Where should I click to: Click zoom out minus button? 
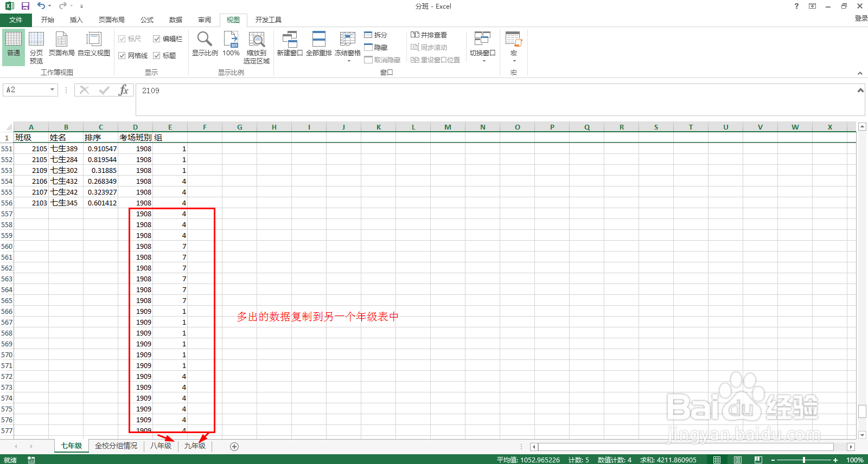(x=773, y=460)
